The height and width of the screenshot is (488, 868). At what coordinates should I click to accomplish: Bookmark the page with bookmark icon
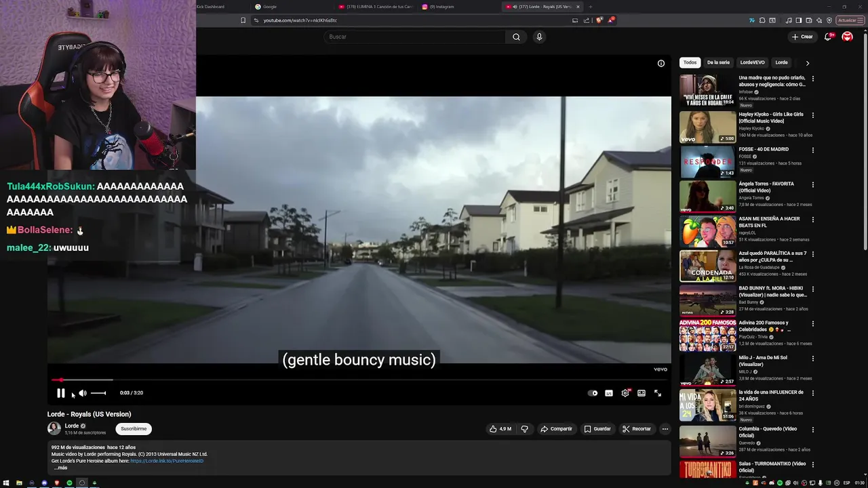(x=243, y=20)
